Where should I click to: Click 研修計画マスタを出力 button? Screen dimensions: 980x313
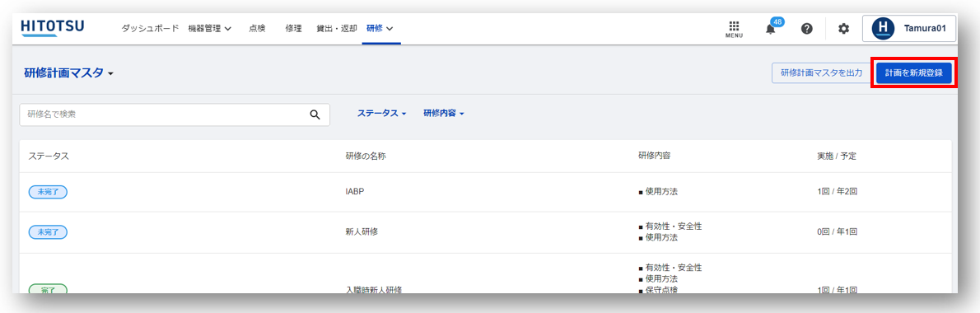tap(821, 73)
